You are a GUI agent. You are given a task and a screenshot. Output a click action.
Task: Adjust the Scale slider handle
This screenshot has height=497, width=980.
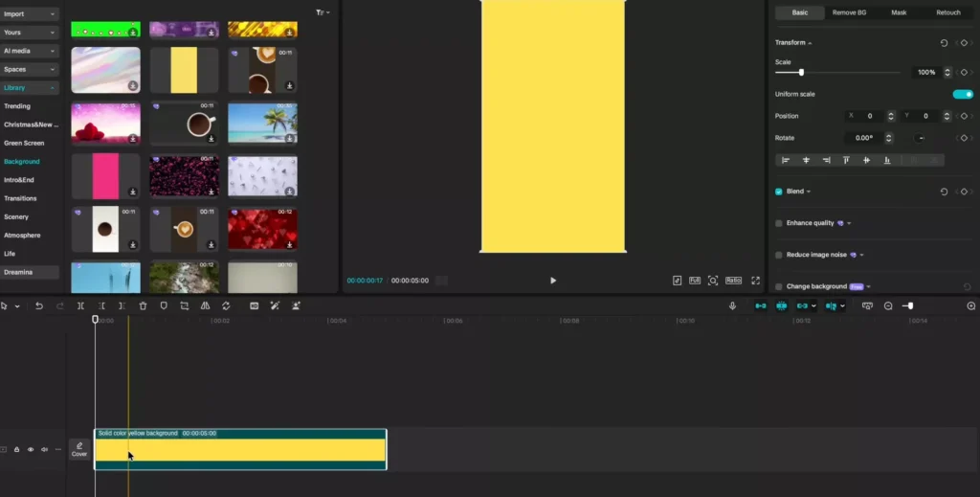coord(801,73)
